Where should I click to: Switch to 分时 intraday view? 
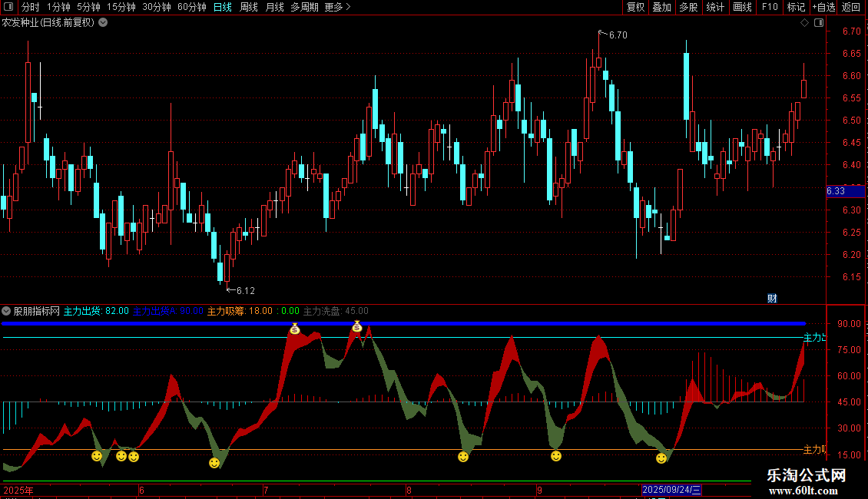pyautogui.click(x=31, y=7)
